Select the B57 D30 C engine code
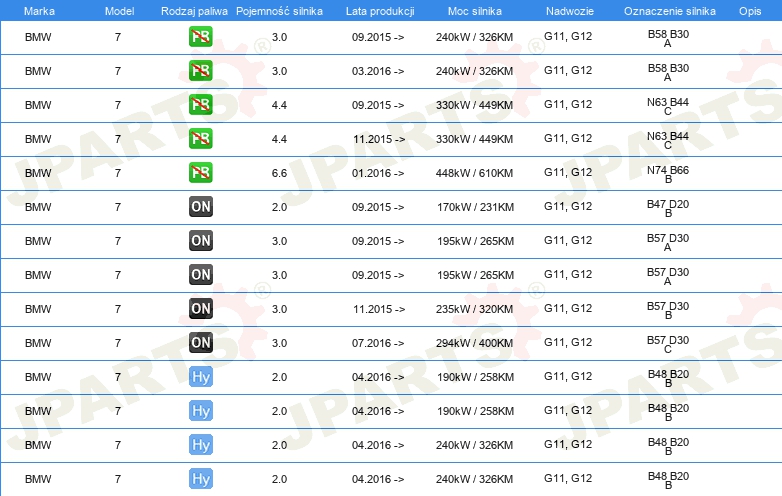Image resolution: width=782 pixels, height=496 pixels. (668, 343)
